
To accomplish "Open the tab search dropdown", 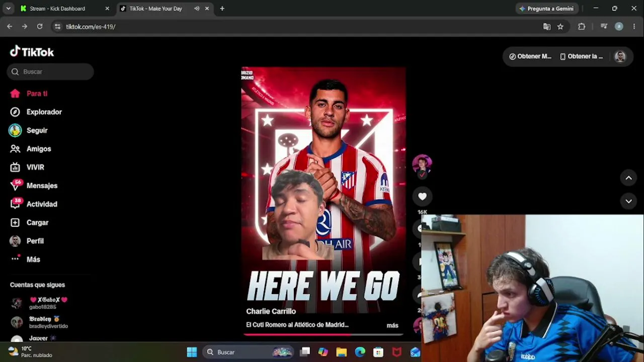I will pyautogui.click(x=8, y=9).
